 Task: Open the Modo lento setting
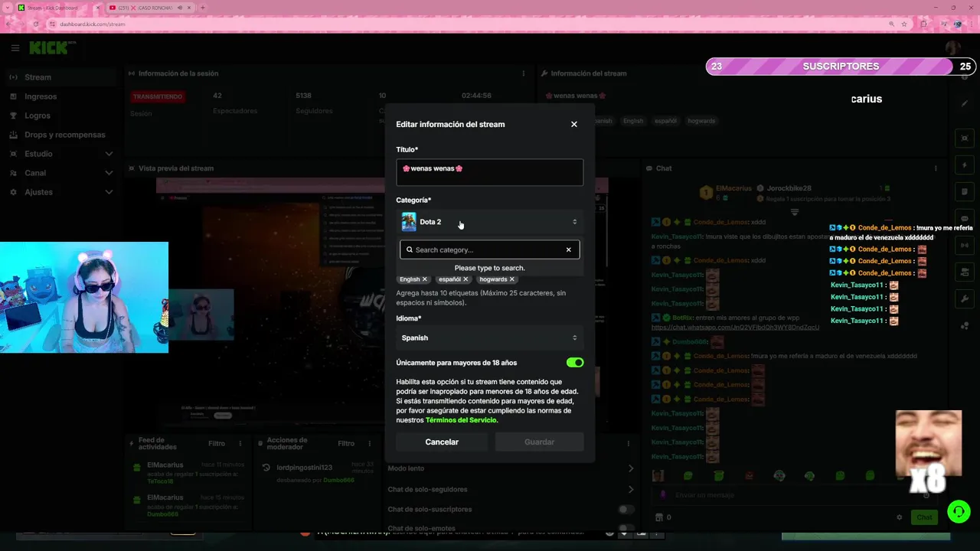[x=511, y=468]
